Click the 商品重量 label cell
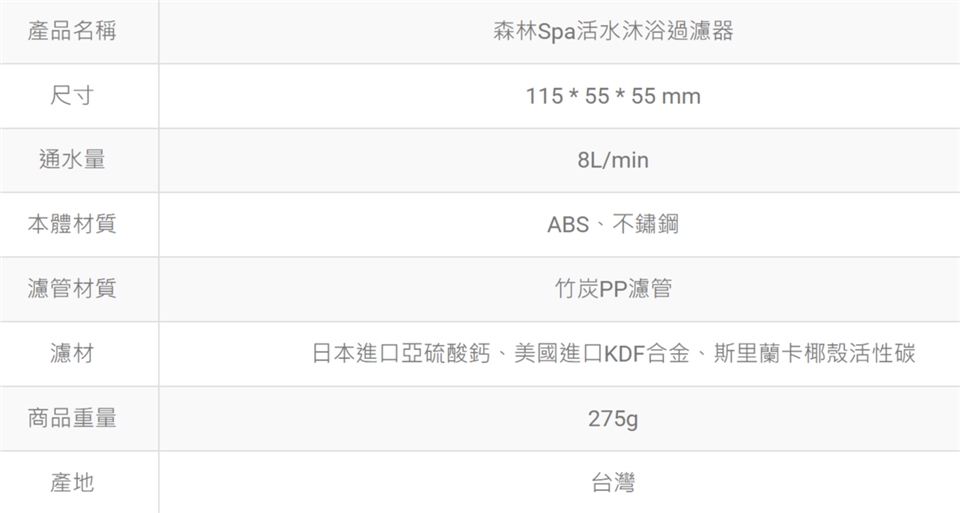960x513 pixels. pyautogui.click(x=72, y=418)
